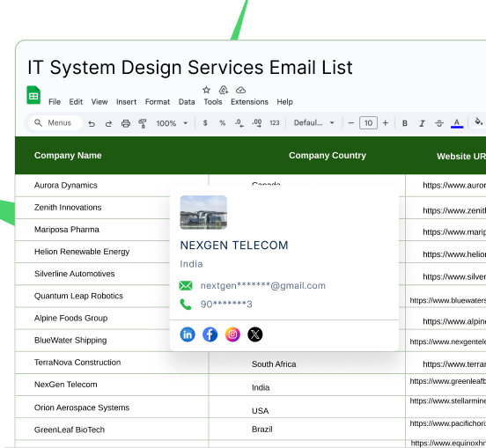Open the Extensions menu
Screen dimensions: 486x448
click(x=249, y=102)
